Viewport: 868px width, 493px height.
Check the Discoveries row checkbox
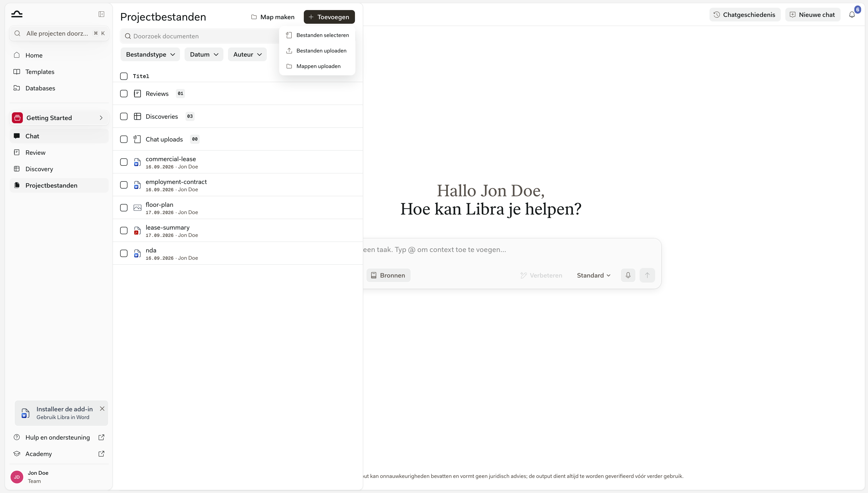pyautogui.click(x=124, y=116)
